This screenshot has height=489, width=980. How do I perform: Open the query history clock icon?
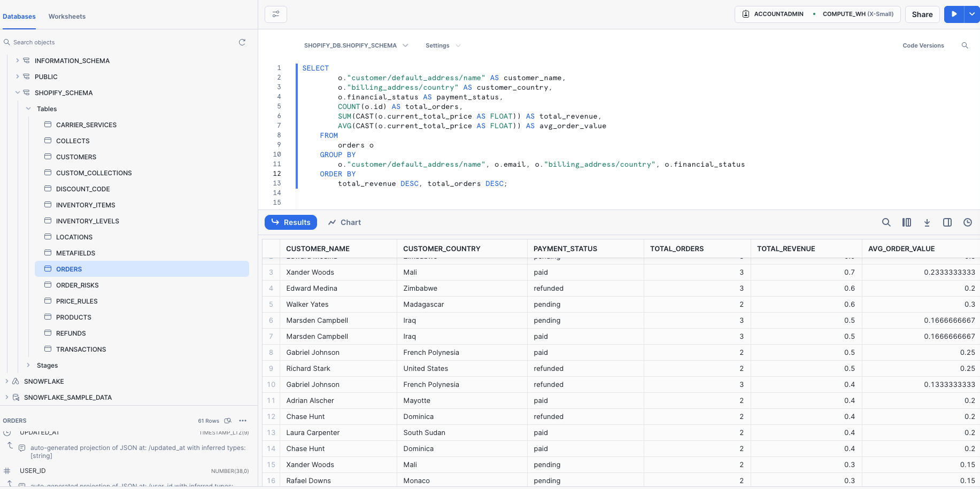968,222
